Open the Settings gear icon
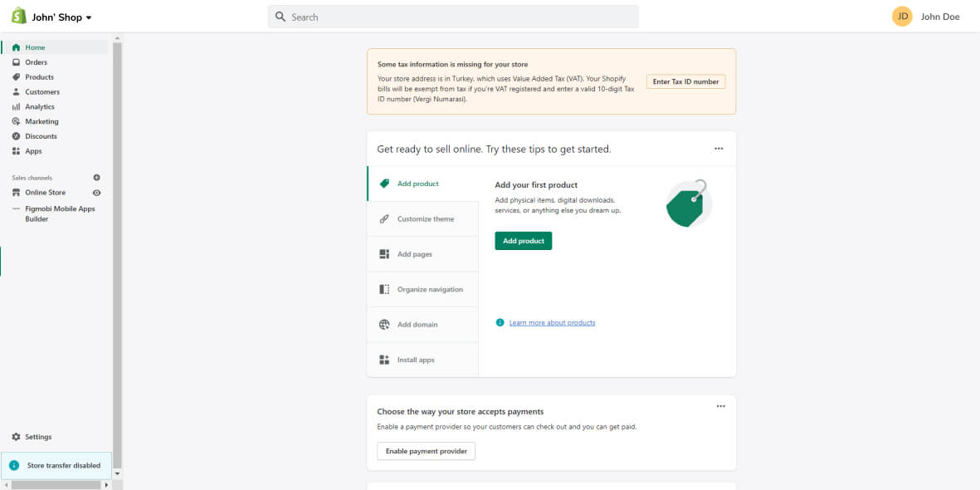This screenshot has height=490, width=980. pyautogui.click(x=16, y=437)
